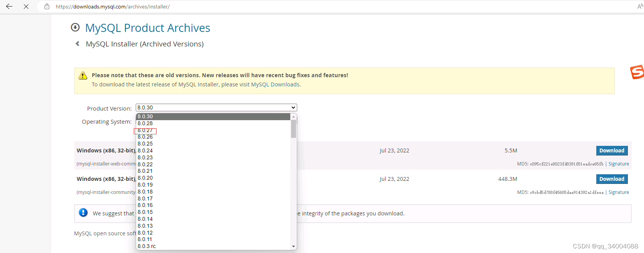
Task: Select version 8.0.27 in the list
Action: click(213, 130)
